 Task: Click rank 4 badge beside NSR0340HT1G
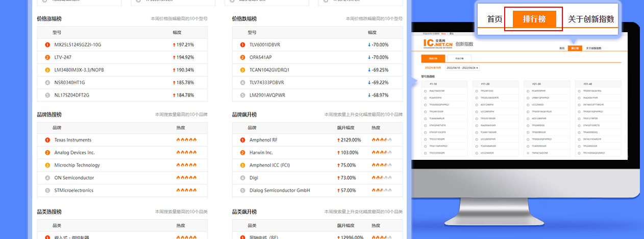(x=47, y=82)
